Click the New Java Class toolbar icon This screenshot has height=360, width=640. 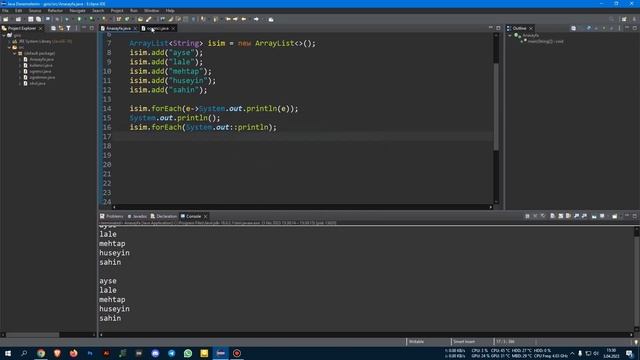point(127,19)
